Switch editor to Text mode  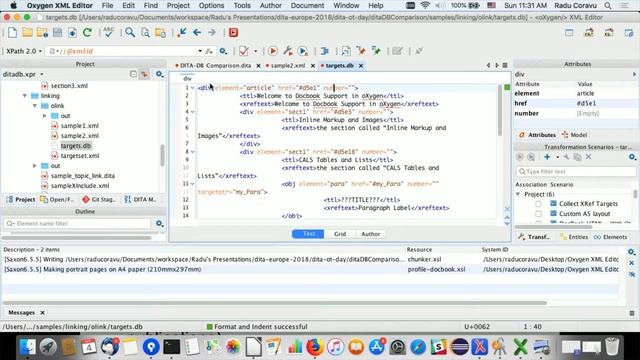[x=308, y=234]
